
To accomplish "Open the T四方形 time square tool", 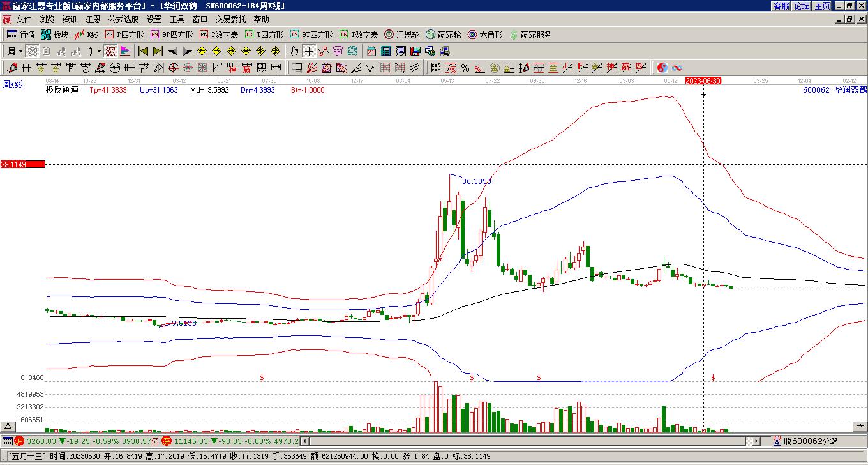I will pos(265,34).
